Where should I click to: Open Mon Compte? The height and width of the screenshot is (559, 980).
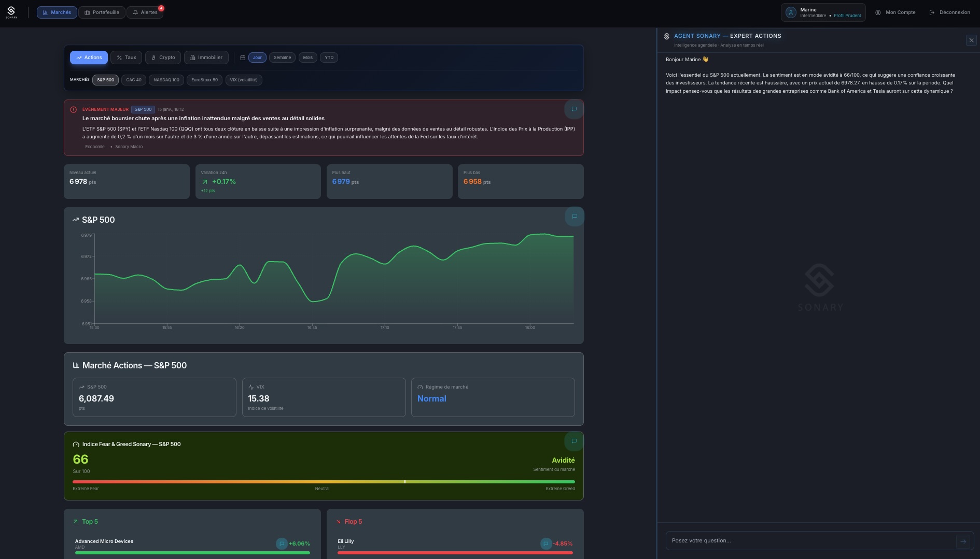point(895,12)
